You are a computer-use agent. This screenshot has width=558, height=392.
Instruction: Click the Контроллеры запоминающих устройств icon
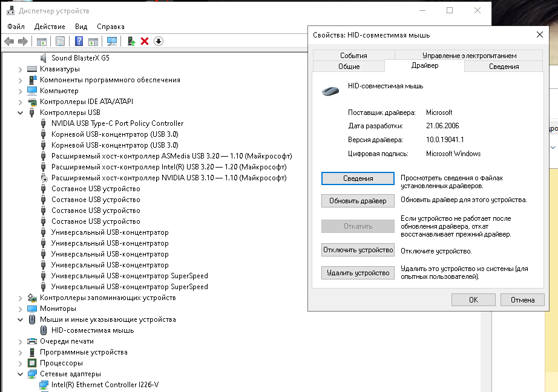pyautogui.click(x=32, y=298)
